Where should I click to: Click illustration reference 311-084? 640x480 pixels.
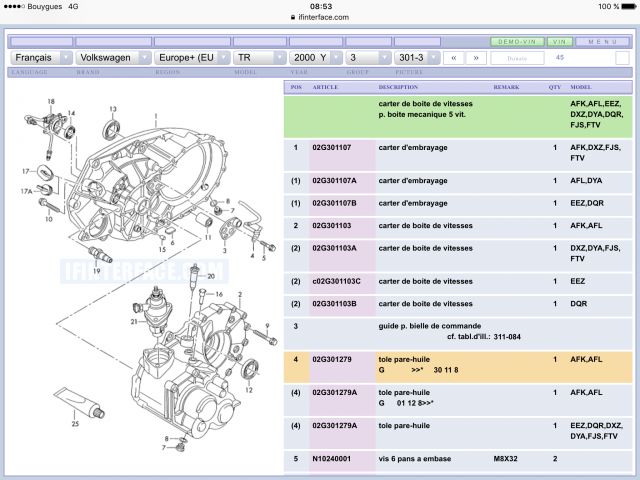507,337
